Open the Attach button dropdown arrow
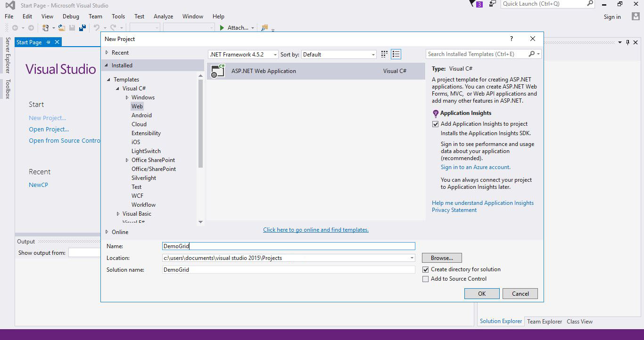 coord(253,28)
